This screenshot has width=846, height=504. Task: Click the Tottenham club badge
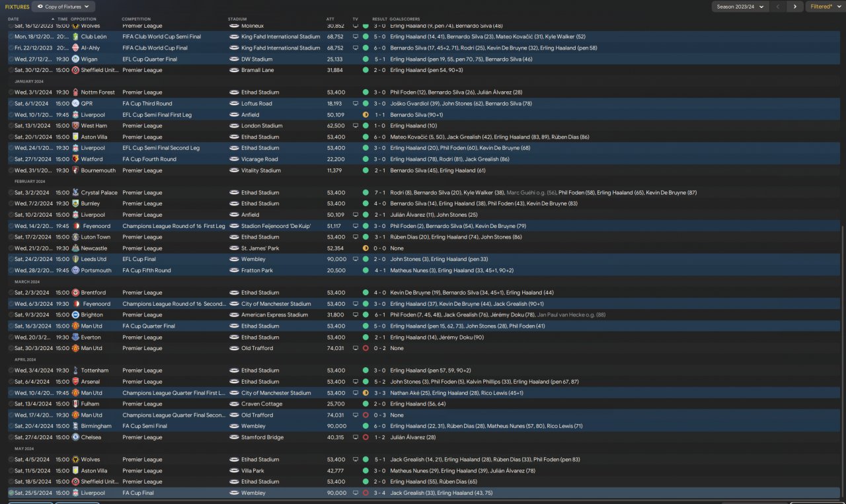click(75, 371)
